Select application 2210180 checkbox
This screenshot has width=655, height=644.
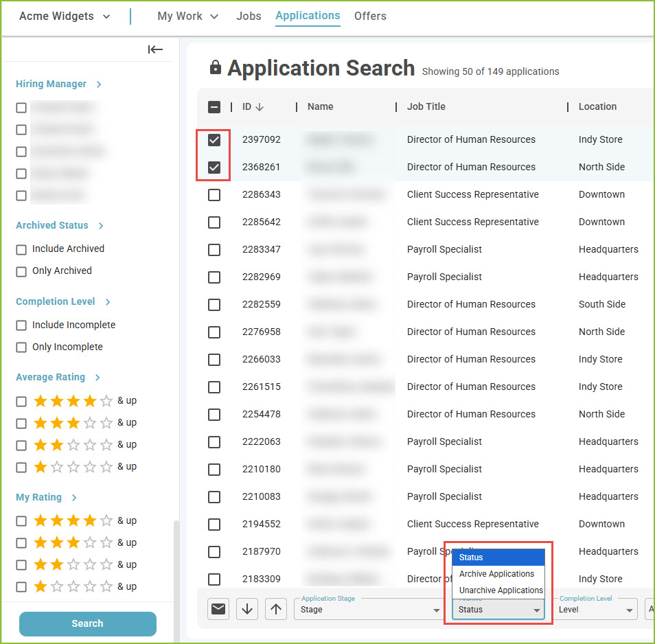tap(214, 470)
